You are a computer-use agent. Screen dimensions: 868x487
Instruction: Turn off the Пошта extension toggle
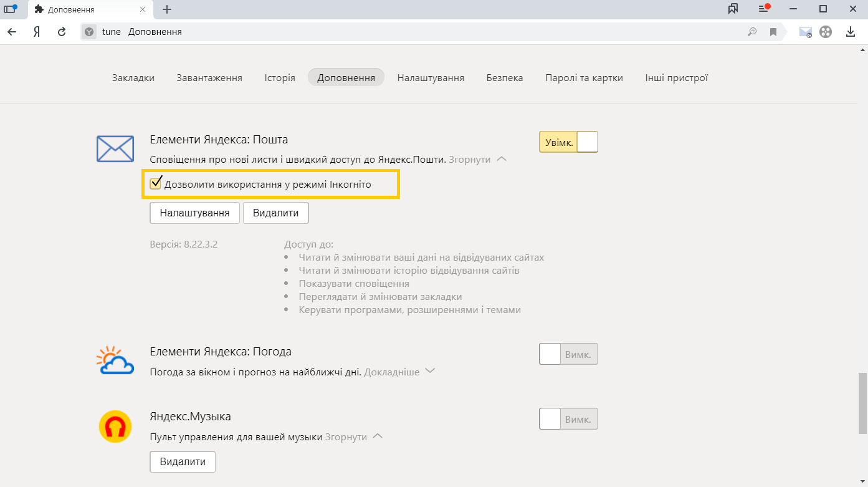coord(568,142)
